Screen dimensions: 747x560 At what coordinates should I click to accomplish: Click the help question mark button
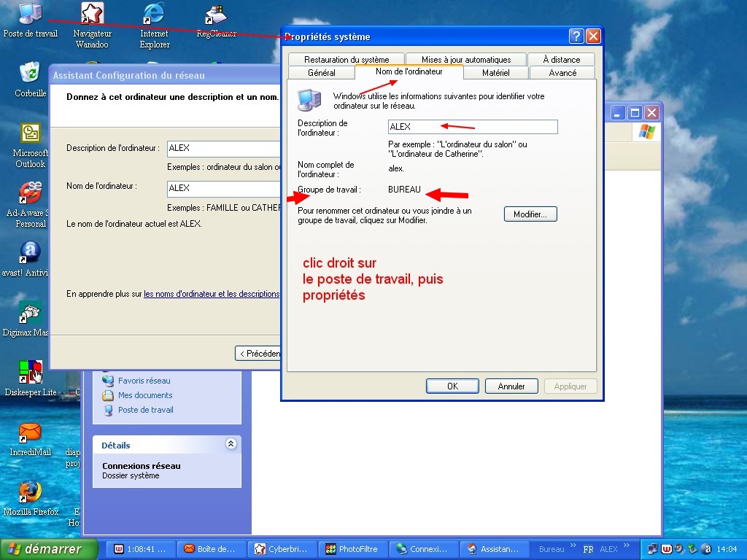click(x=576, y=36)
